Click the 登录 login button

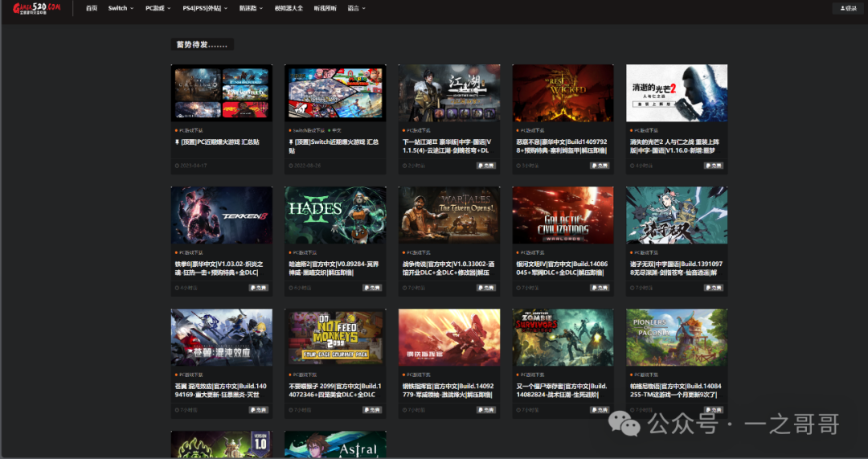848,8
